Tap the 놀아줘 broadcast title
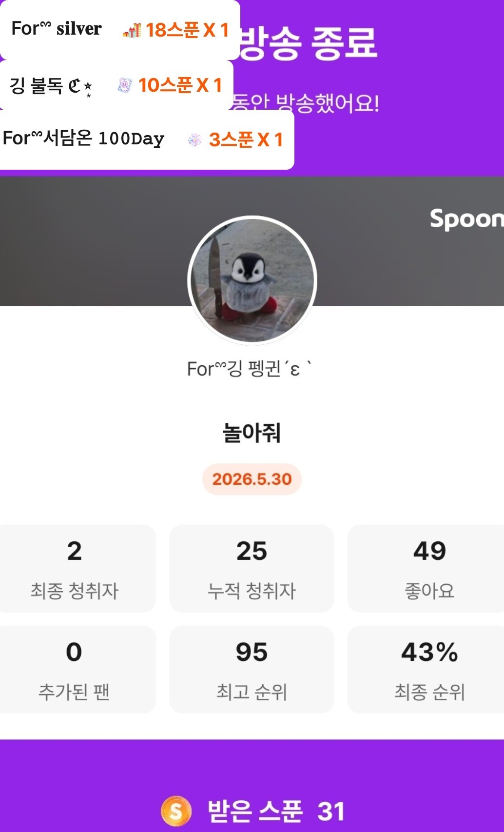Image resolution: width=504 pixels, height=832 pixels. [x=252, y=433]
